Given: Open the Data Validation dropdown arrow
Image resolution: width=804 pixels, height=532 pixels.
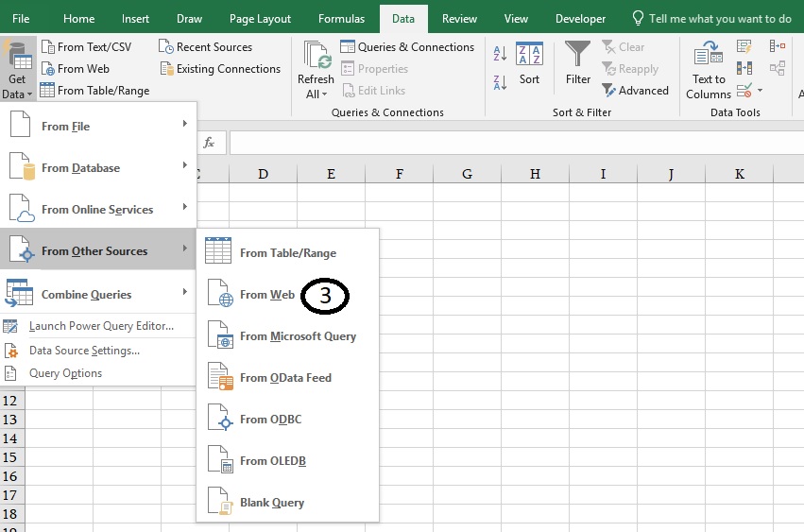Looking at the screenshot, I should point(760,91).
